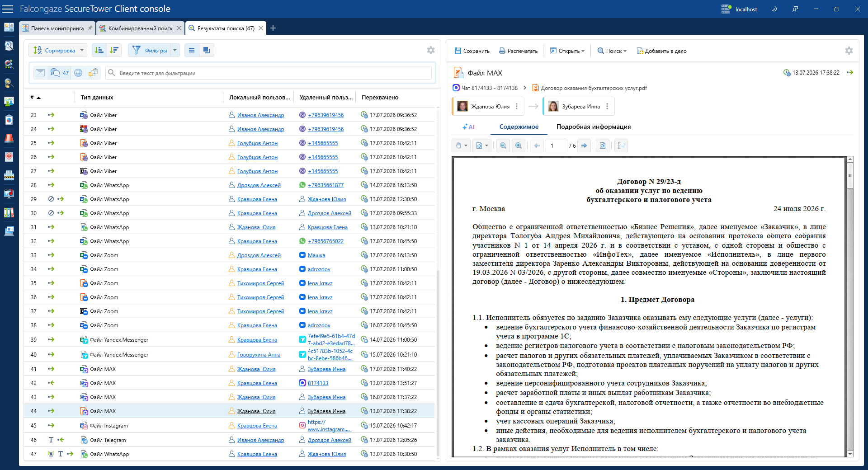Viewport: 868px width, 470px height.
Task: Show page thumbnails sidebar in viewer
Action: click(x=621, y=146)
